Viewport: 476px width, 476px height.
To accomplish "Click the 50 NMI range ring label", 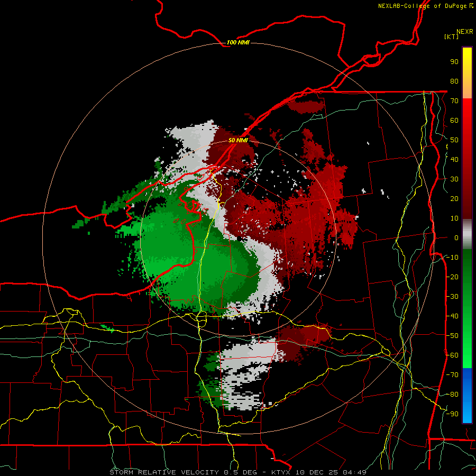I will pos(238,140).
